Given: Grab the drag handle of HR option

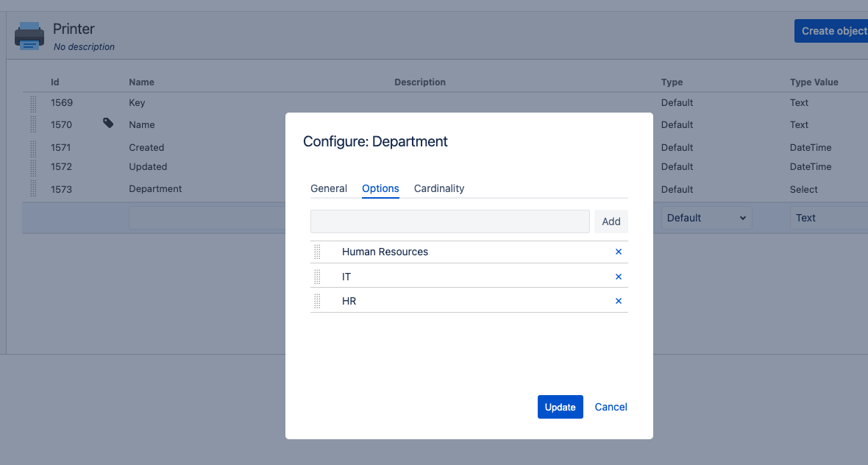Looking at the screenshot, I should click(x=317, y=301).
